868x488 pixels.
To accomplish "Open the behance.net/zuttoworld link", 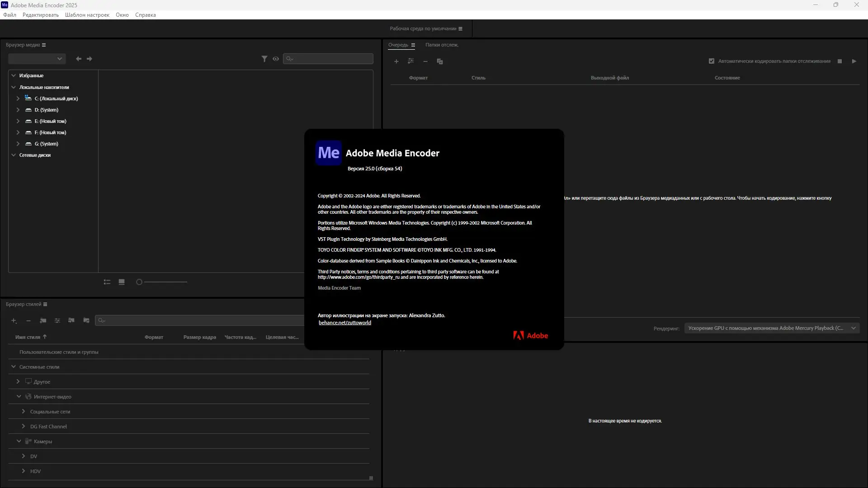I will [344, 323].
